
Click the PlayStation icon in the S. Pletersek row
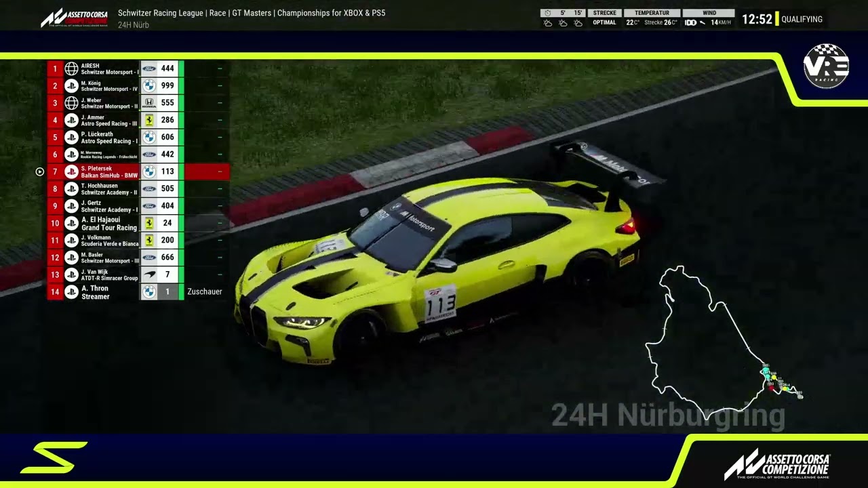tap(71, 171)
